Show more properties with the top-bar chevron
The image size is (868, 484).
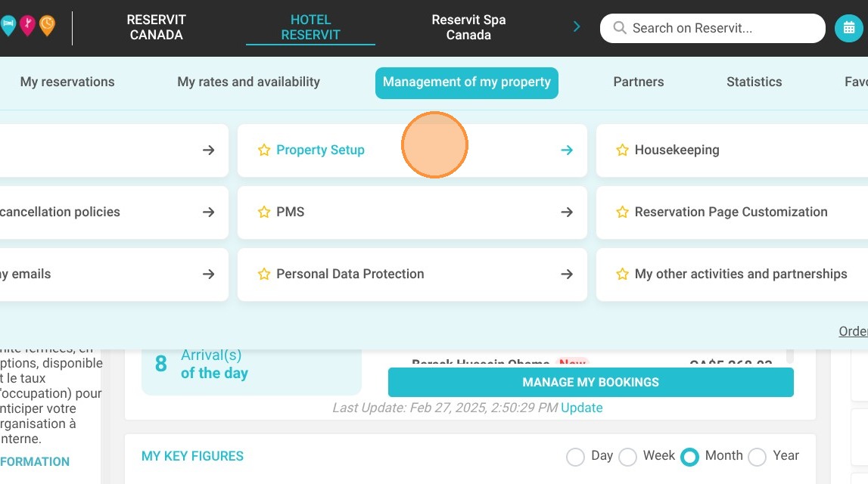576,26
